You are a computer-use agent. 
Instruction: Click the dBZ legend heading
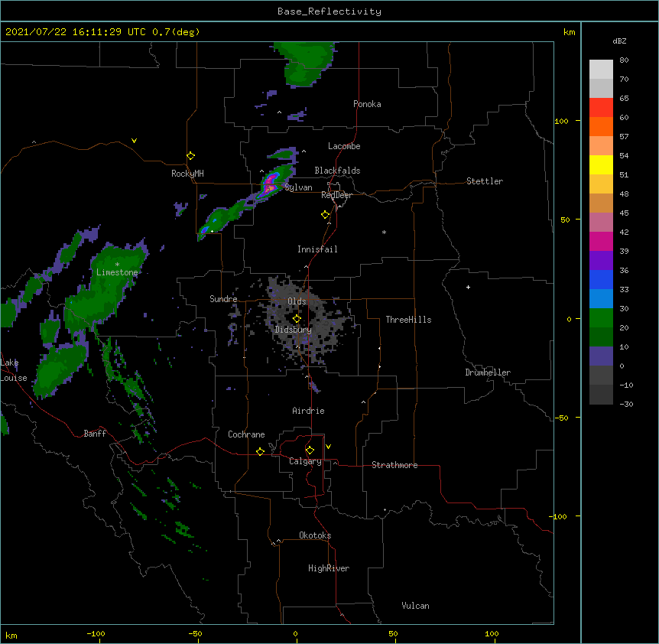click(x=619, y=41)
